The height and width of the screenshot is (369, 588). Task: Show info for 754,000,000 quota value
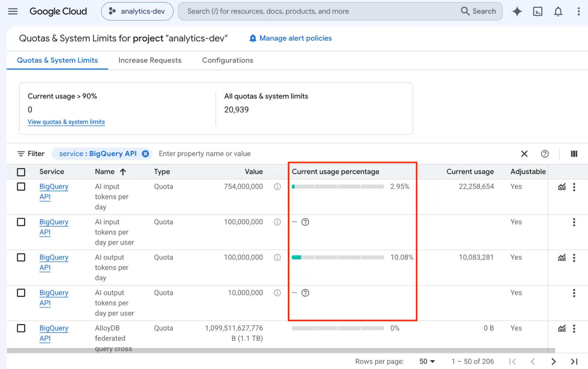(x=277, y=187)
